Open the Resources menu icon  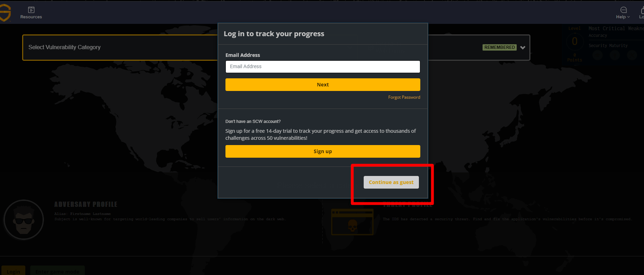pos(31,10)
